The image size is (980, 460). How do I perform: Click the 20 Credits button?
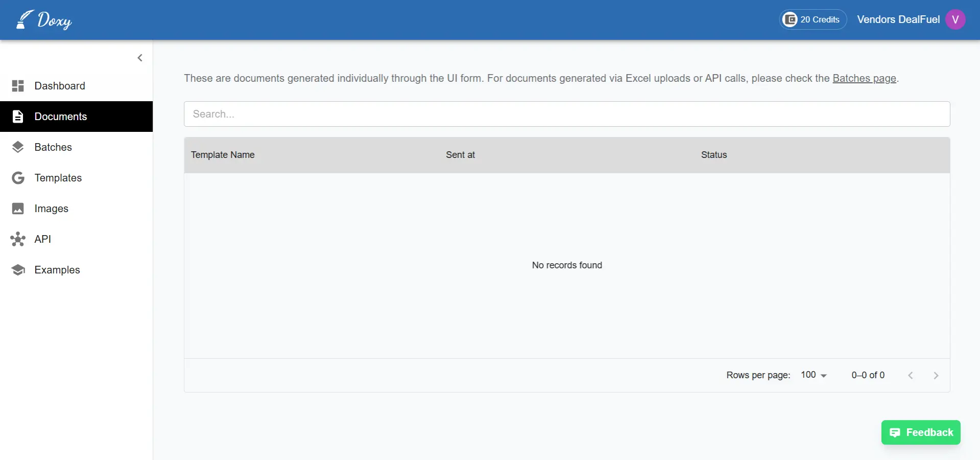pos(813,19)
